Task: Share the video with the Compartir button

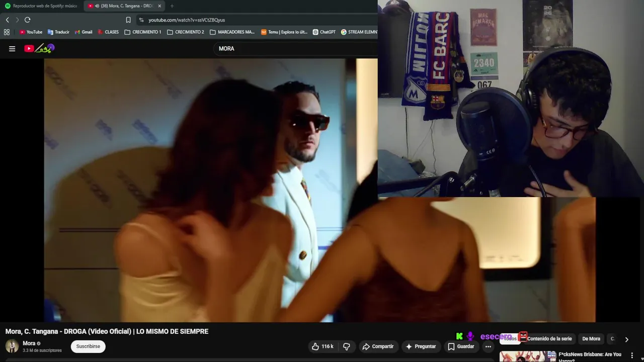Action: (378, 346)
